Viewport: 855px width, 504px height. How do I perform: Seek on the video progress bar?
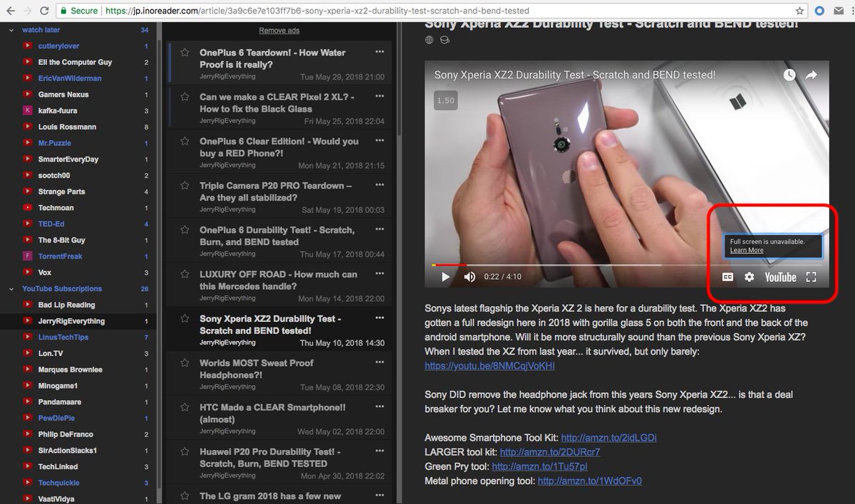[627, 265]
